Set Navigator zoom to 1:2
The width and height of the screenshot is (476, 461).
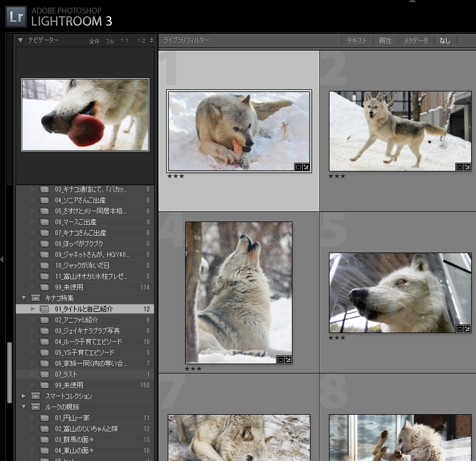tap(142, 41)
